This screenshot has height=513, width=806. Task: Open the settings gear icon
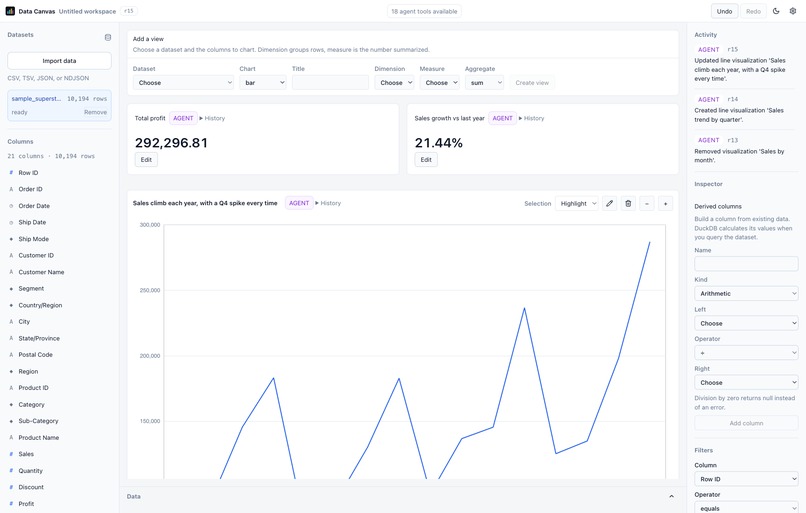(x=793, y=11)
